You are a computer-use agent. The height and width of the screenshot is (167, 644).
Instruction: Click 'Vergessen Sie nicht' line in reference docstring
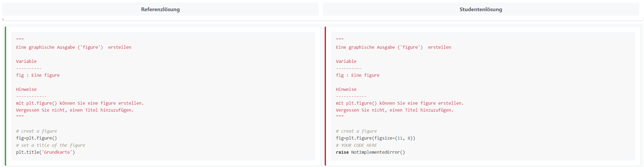point(75,110)
